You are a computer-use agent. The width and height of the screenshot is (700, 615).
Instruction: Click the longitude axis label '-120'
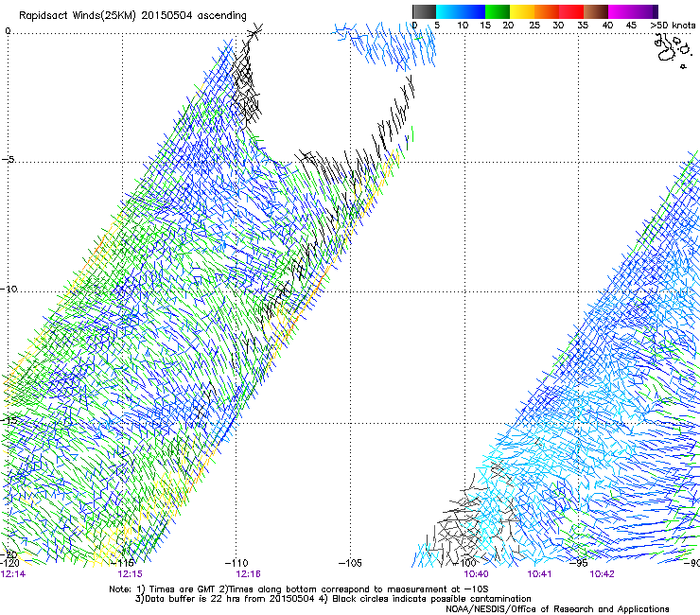pos(9,563)
